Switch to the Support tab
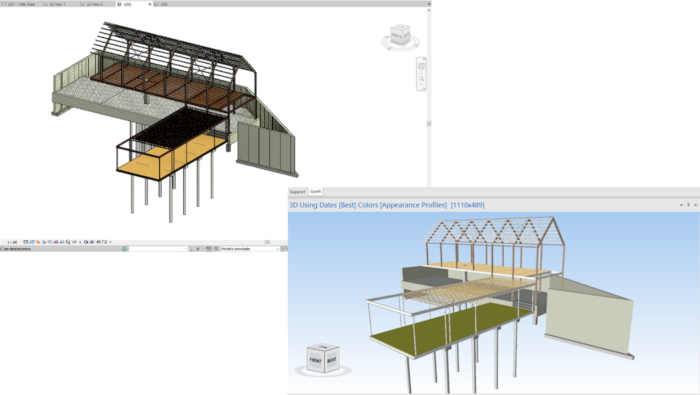The height and width of the screenshot is (395, 700). (x=298, y=192)
